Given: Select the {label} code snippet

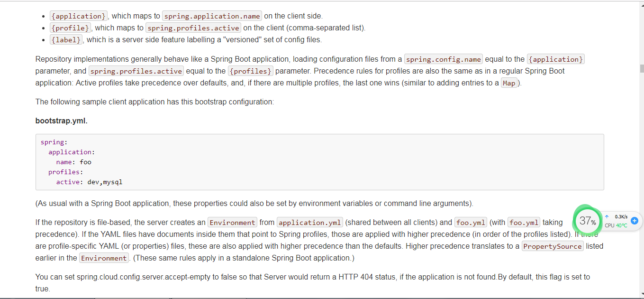Looking at the screenshot, I should click(66, 39).
